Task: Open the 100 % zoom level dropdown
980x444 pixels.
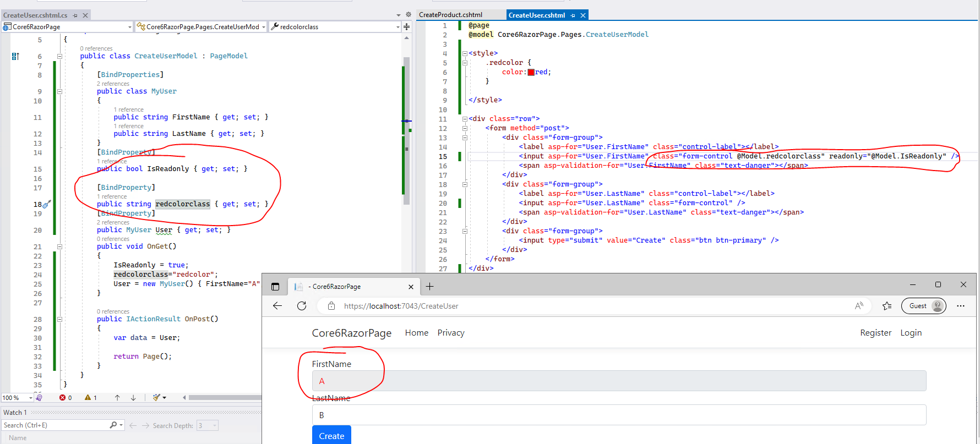Action: 31,398
